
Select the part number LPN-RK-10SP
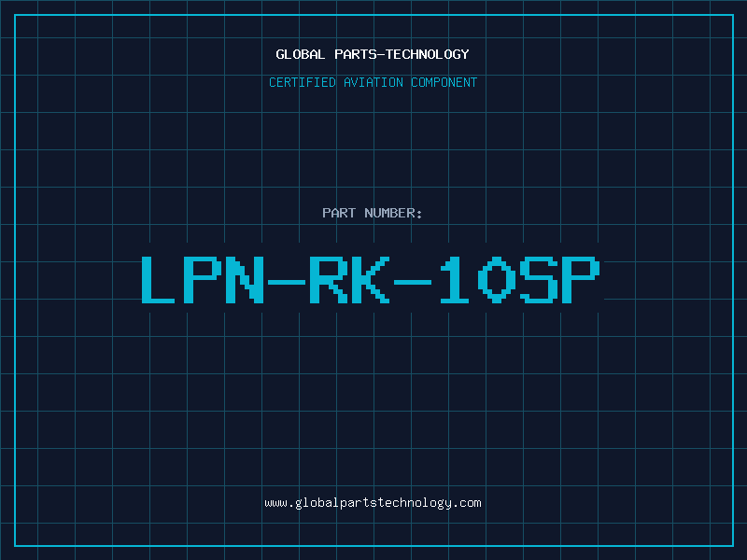370,280
